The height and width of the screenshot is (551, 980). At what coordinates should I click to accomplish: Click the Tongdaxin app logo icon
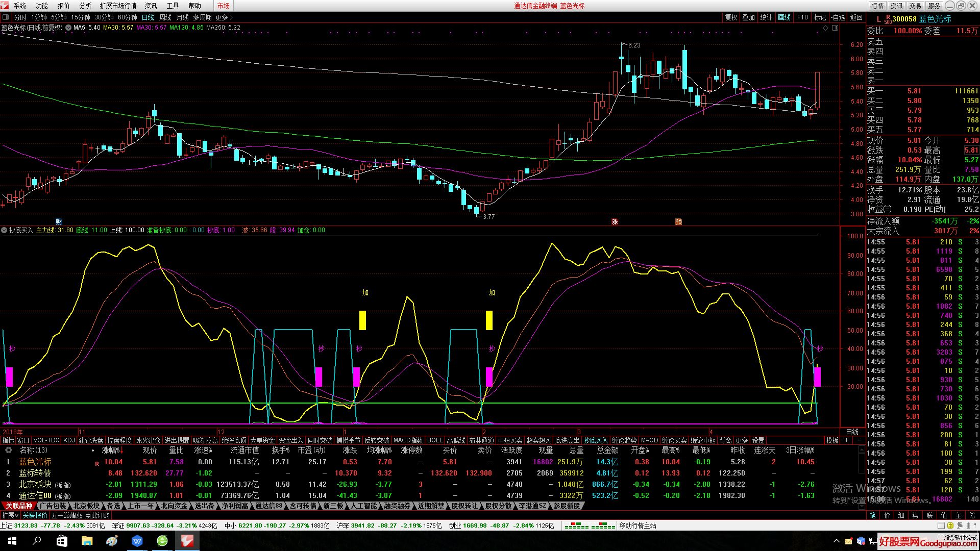[x=5, y=6]
